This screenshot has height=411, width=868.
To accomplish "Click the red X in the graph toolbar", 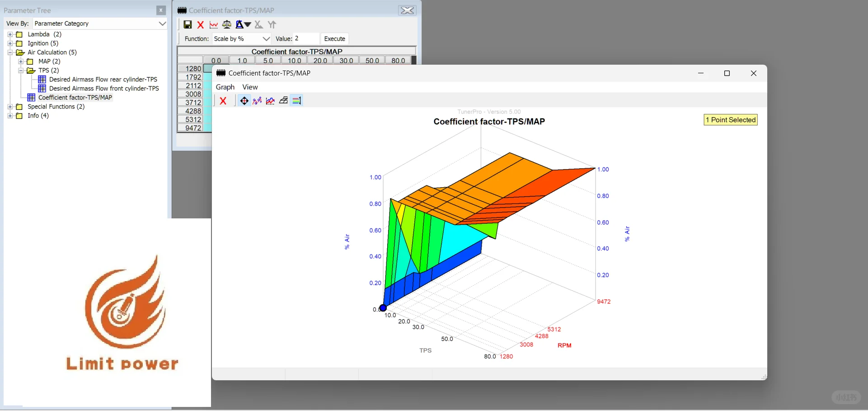I will pyautogui.click(x=223, y=101).
